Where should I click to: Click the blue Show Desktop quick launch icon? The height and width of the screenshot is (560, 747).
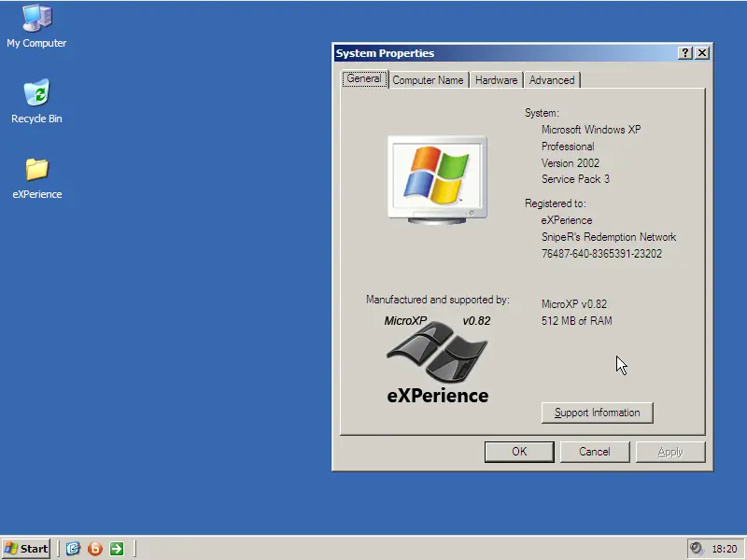[x=73, y=549]
